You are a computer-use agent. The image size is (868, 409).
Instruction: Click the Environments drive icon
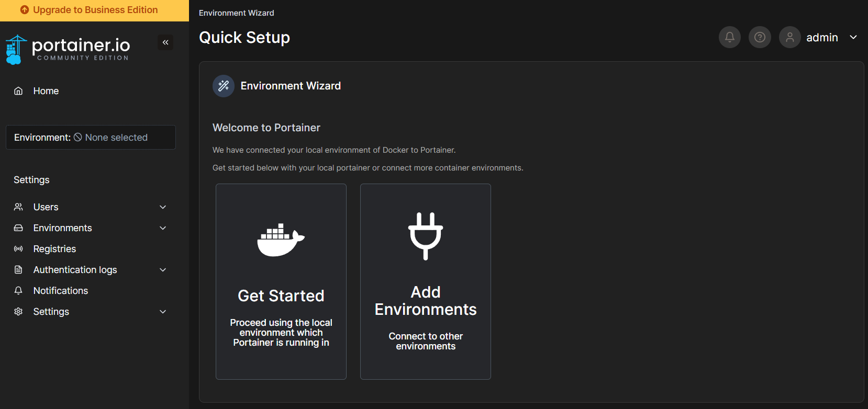[18, 228]
